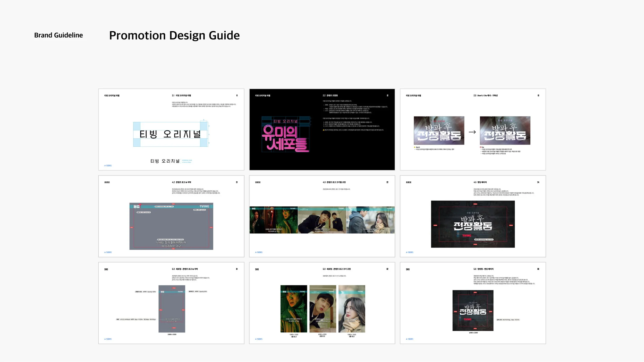Screen dimensions: 644x362
Task: Click download icon on page 24 ending page card
Action: pyautogui.click(x=407, y=252)
